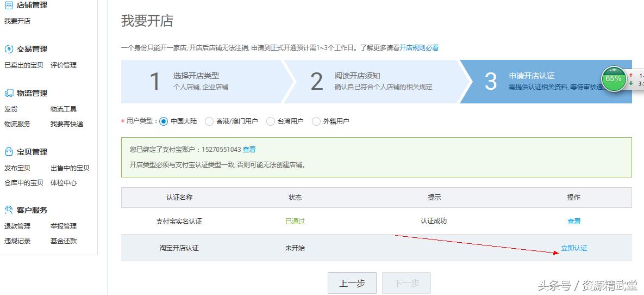
Task: Open 基金还款 in sidebar
Action: (x=64, y=241)
